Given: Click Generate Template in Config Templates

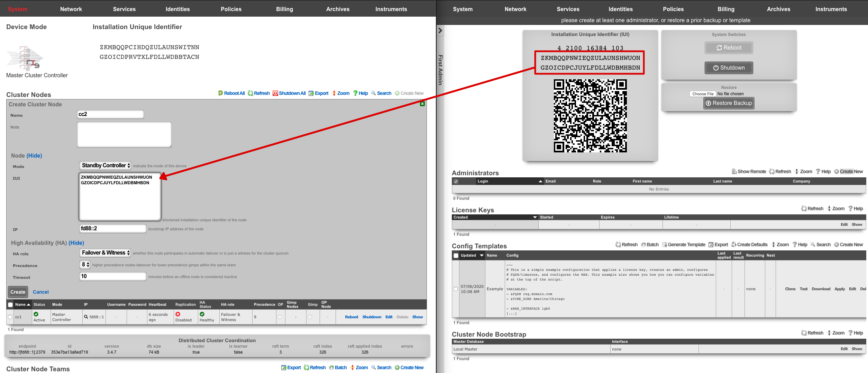Looking at the screenshot, I should [x=683, y=245].
